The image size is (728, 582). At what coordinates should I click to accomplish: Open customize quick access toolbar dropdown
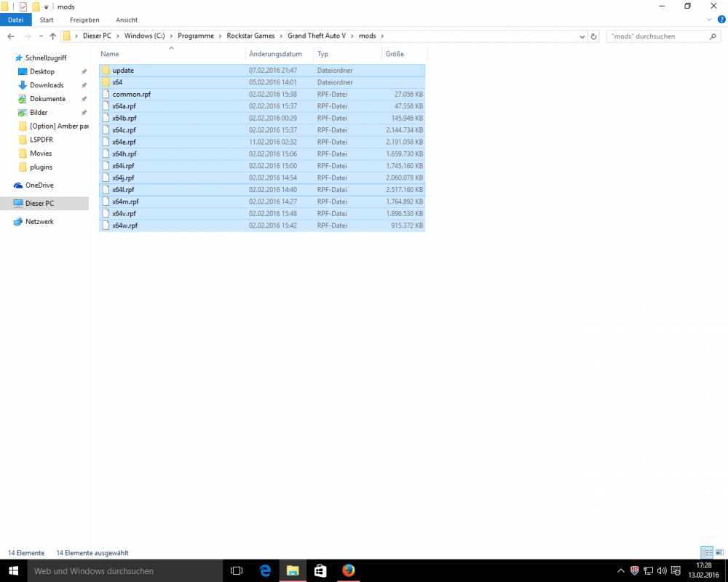[x=46, y=7]
